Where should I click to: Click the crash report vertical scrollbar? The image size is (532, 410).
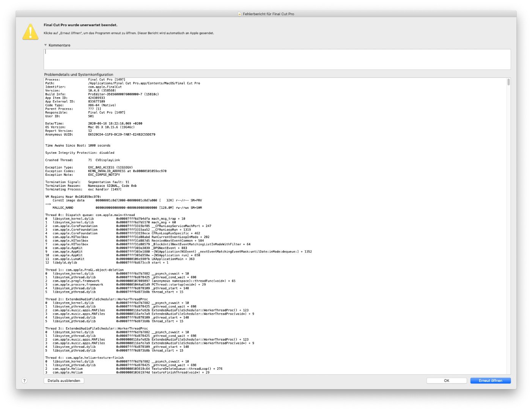coord(508,82)
